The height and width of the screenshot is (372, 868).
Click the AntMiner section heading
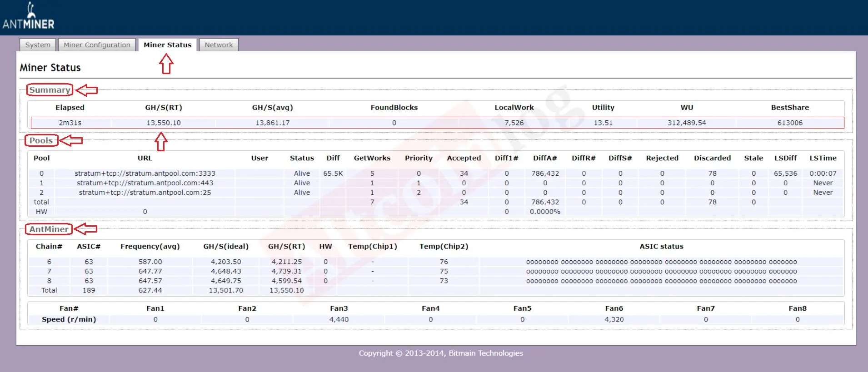click(49, 229)
